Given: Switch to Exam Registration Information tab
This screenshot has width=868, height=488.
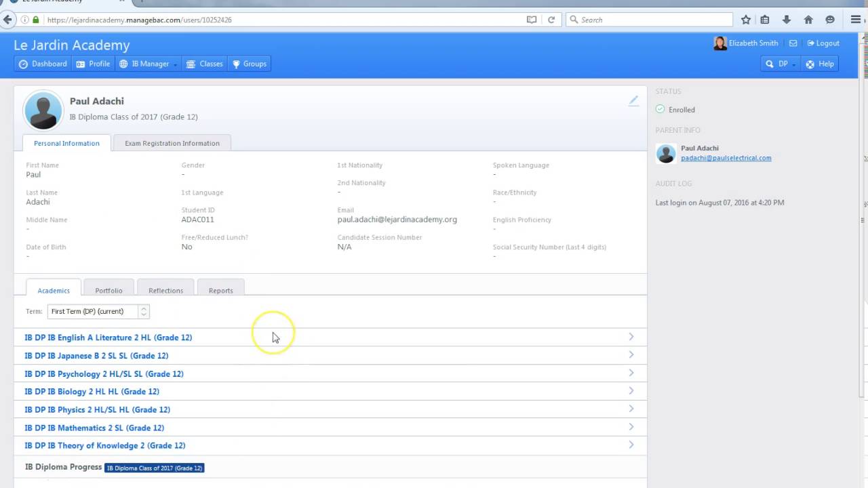Looking at the screenshot, I should coord(172,143).
